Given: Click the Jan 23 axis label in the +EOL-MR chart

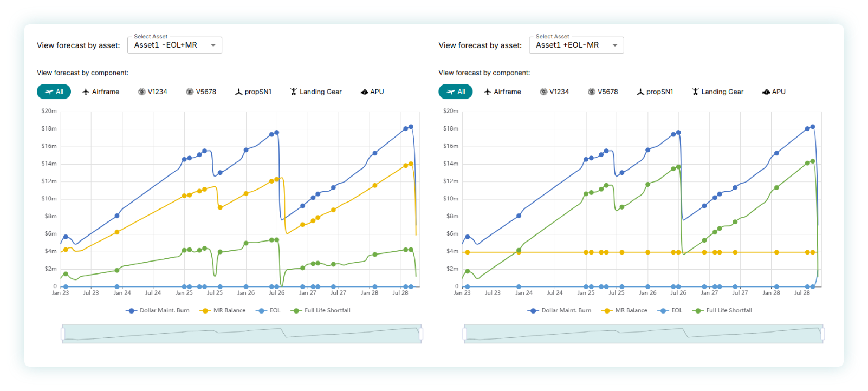Looking at the screenshot, I should point(462,293).
